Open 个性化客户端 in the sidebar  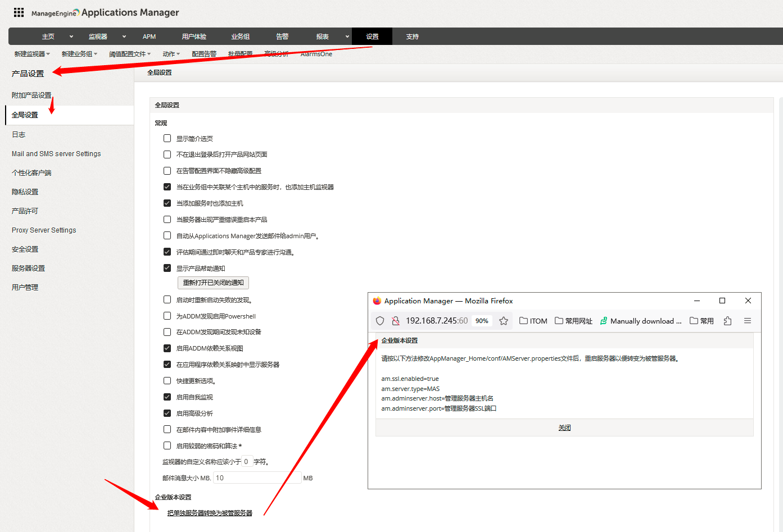pyautogui.click(x=31, y=173)
